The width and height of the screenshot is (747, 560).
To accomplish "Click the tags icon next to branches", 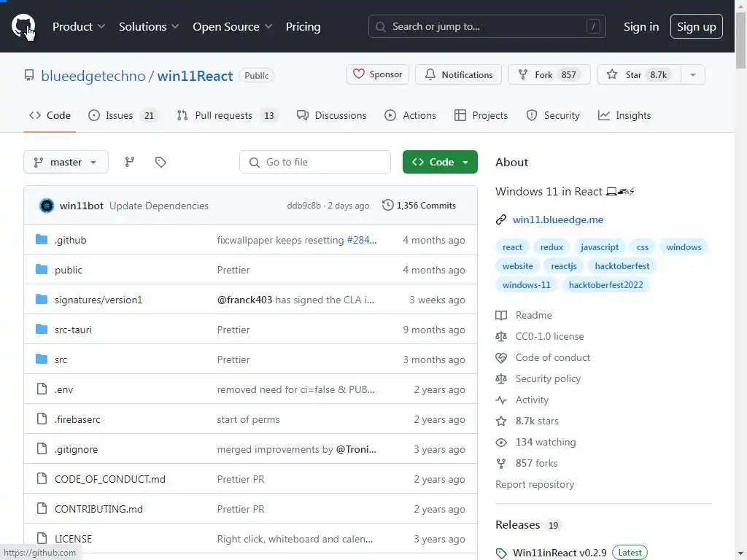I will (x=160, y=162).
